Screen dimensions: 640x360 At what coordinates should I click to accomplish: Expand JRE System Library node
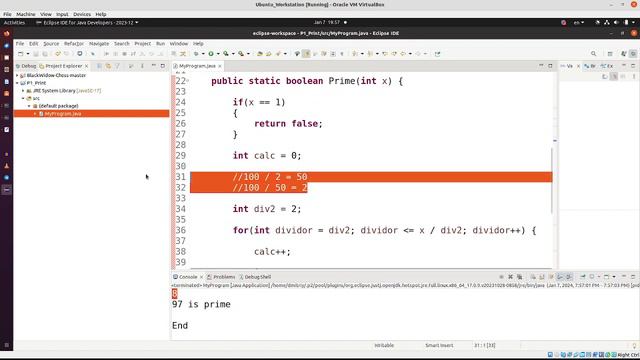click(x=23, y=91)
